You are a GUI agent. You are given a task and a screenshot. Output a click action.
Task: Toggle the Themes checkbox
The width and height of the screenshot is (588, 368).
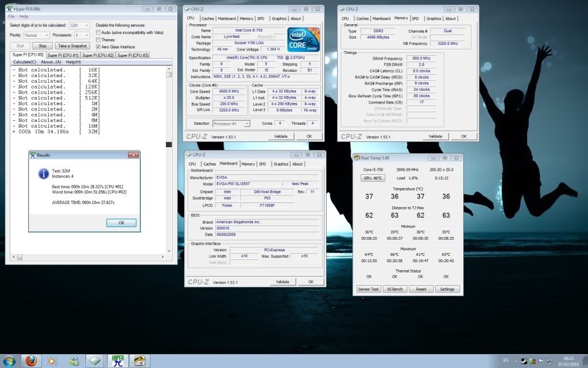pyautogui.click(x=98, y=40)
